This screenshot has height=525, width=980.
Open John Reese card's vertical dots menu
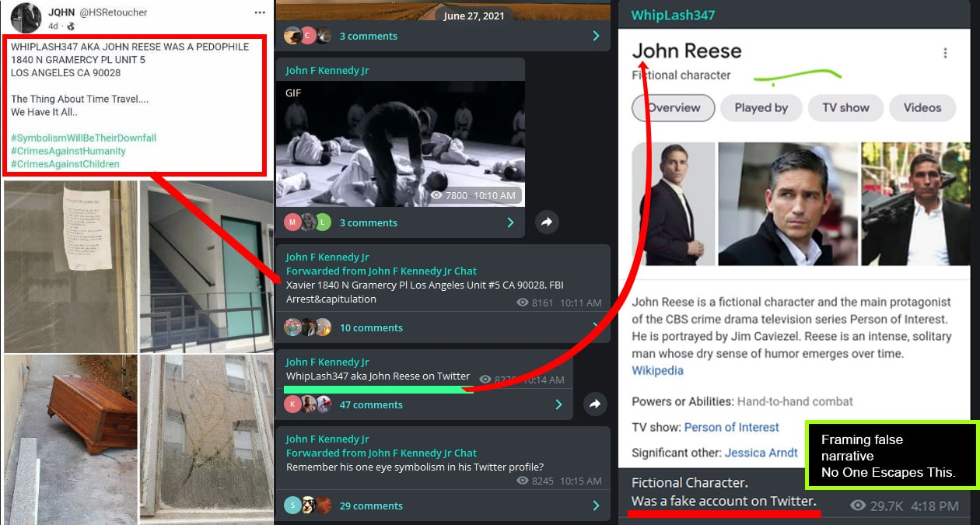(x=945, y=53)
